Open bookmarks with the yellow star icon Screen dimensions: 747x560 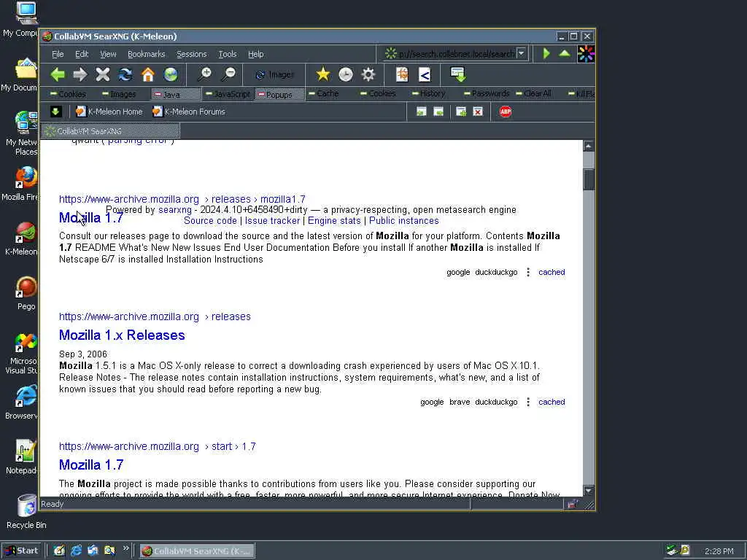323,74
